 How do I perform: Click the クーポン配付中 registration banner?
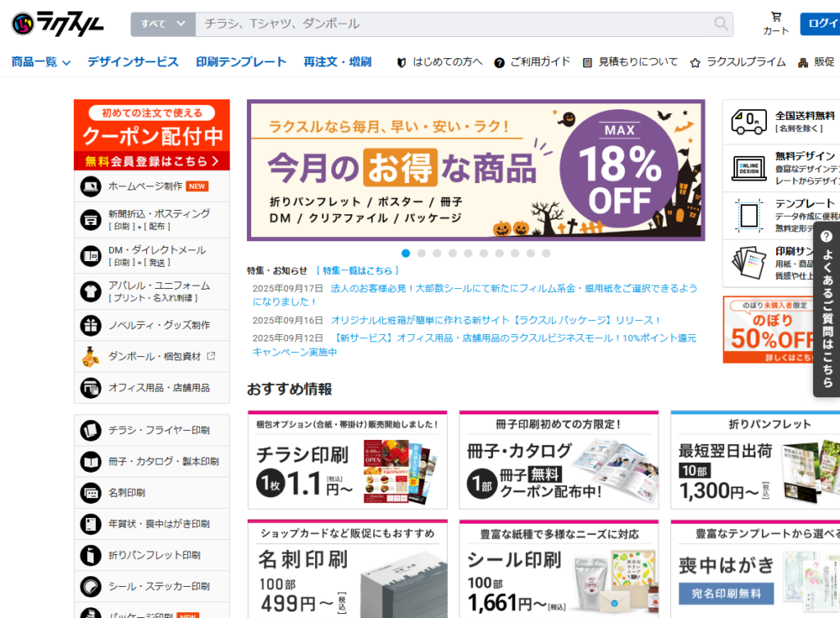[152, 135]
